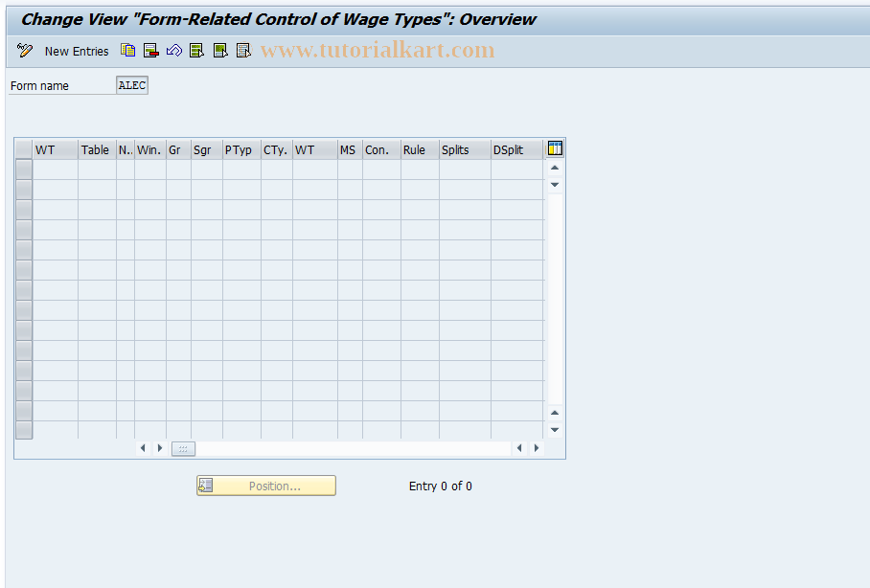Image resolution: width=870 pixels, height=588 pixels.
Task: Toggle display/change mode pencil icon
Action: (24, 51)
